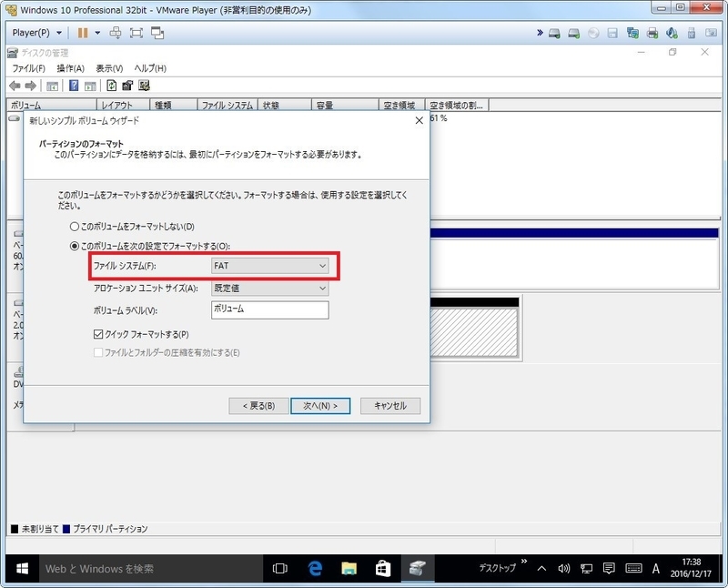The image size is (728, 588).
Task: Launch Microsoft Edge from the taskbar
Action: (x=315, y=569)
